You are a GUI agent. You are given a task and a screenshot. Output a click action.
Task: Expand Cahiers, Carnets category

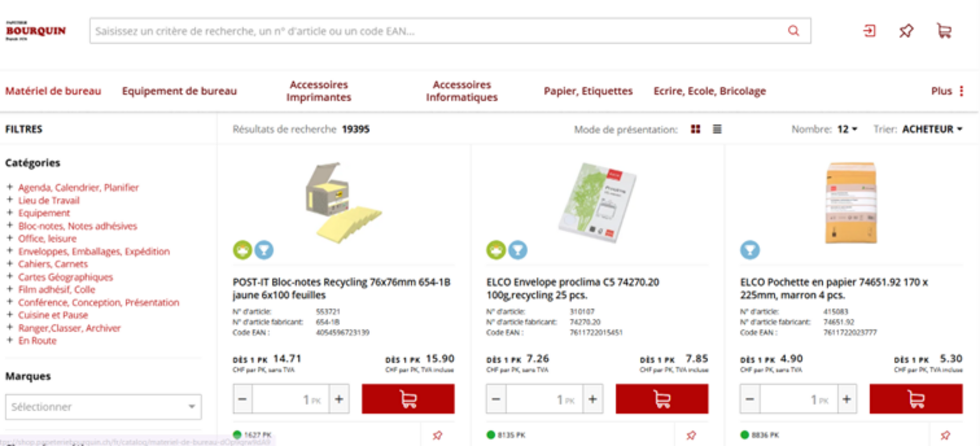click(x=9, y=264)
